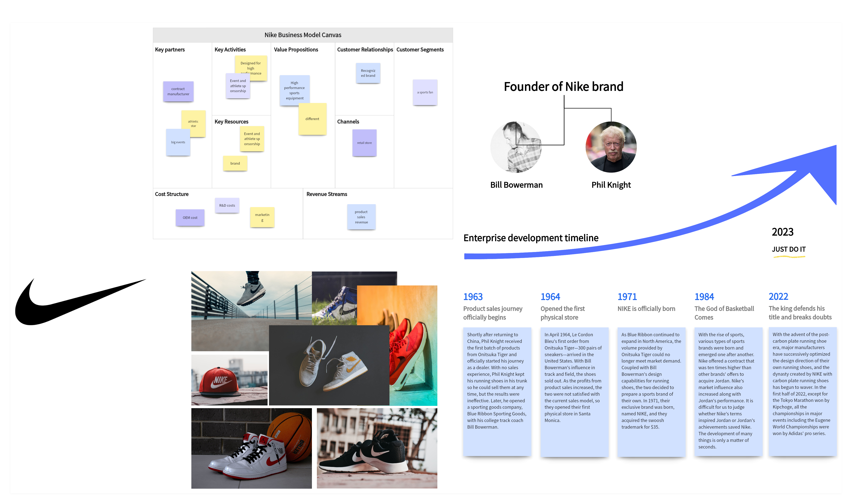
Task: Click the 1964 timeline year
Action: coord(550,297)
